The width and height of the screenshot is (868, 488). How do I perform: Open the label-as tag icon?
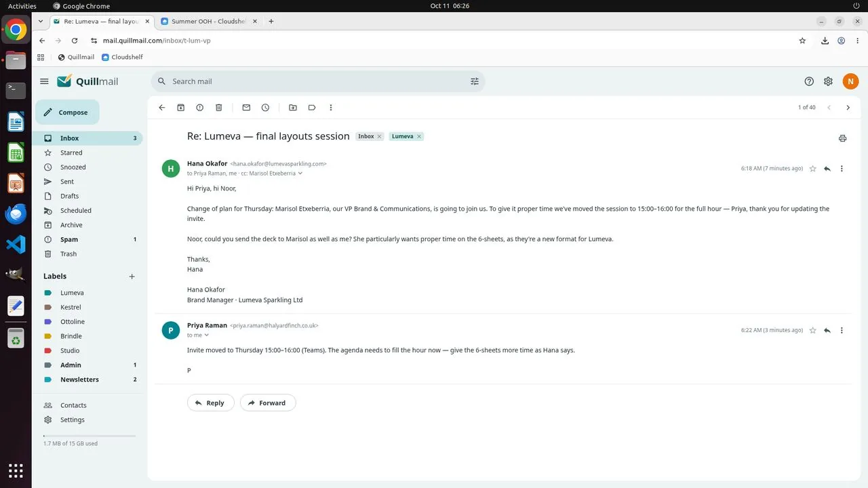tap(312, 108)
